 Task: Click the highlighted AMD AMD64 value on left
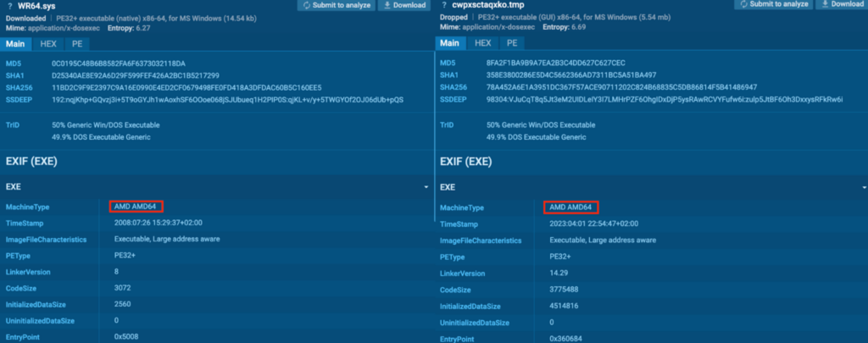[x=136, y=206]
